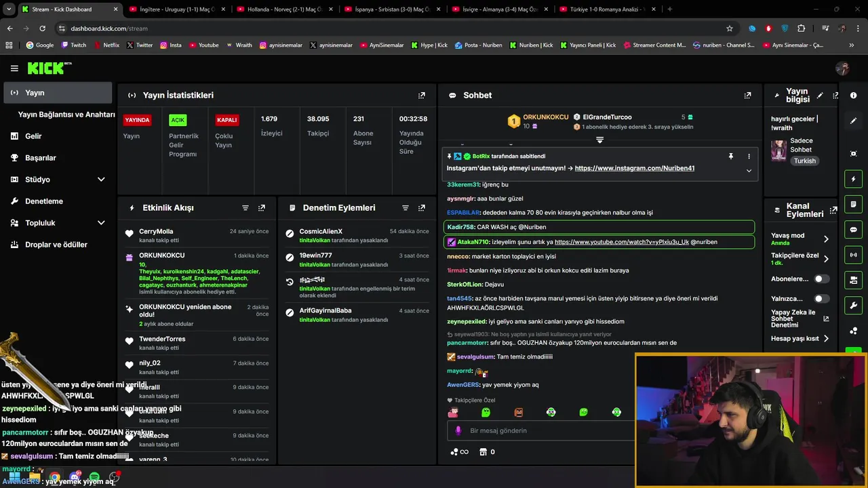Open the YouTube link from AtakaN710
Viewport: 868px width, 488px height.
(x=622, y=242)
